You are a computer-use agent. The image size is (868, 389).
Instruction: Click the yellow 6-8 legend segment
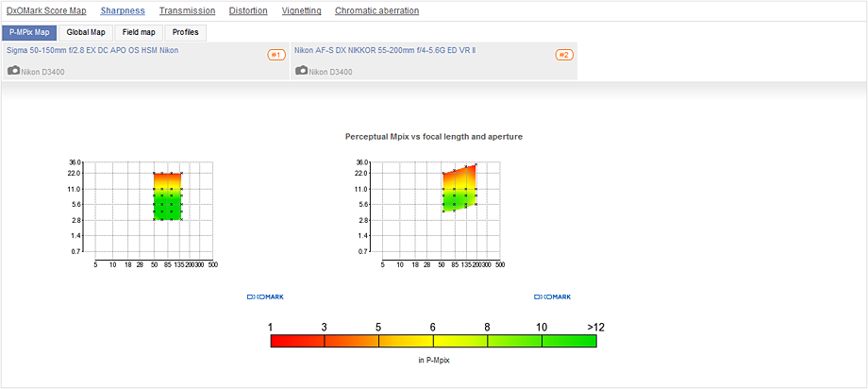click(x=460, y=341)
